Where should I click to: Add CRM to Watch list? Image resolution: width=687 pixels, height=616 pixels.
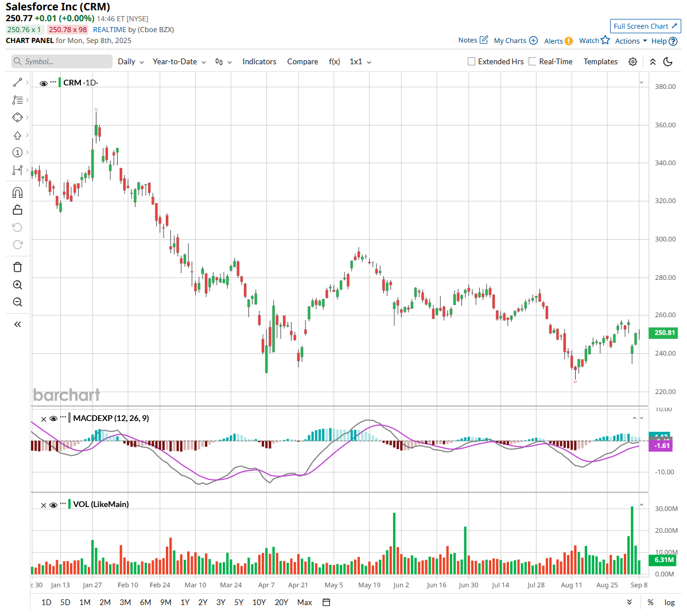point(595,40)
